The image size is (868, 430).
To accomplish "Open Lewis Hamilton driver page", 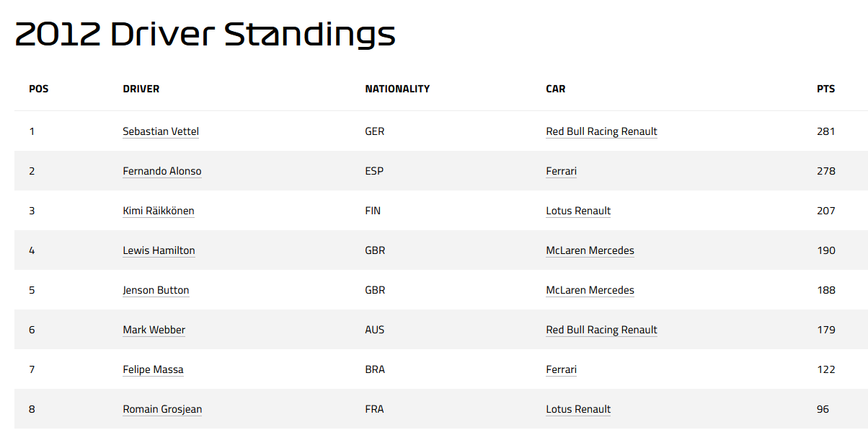I will point(159,250).
